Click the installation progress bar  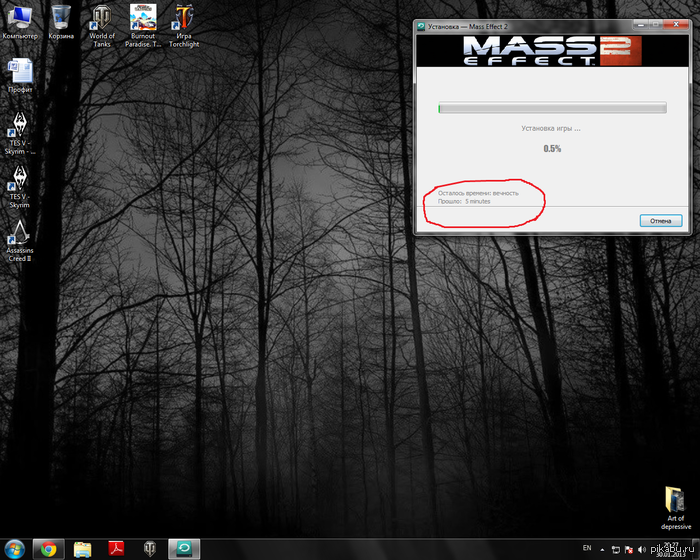pos(552,108)
